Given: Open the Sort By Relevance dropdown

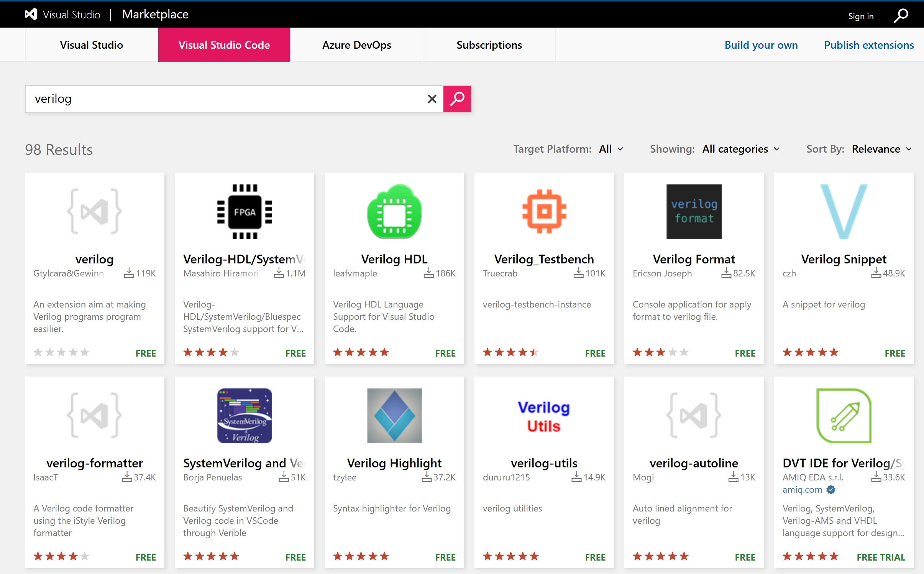Looking at the screenshot, I should pyautogui.click(x=880, y=149).
